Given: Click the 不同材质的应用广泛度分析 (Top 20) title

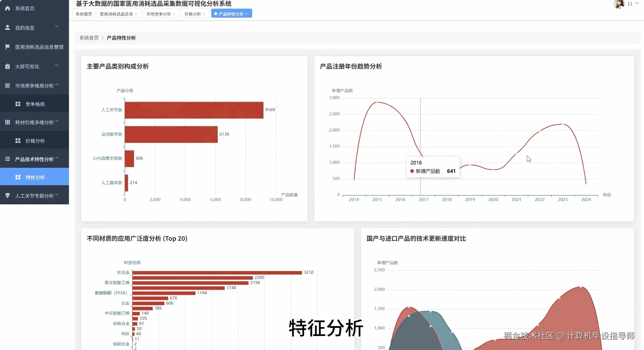Looking at the screenshot, I should [137, 239].
